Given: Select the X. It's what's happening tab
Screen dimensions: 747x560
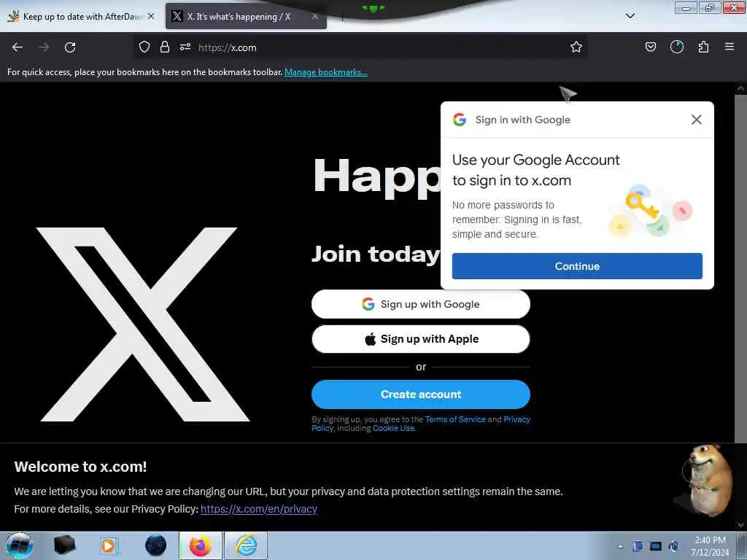Looking at the screenshot, I should [x=247, y=16].
